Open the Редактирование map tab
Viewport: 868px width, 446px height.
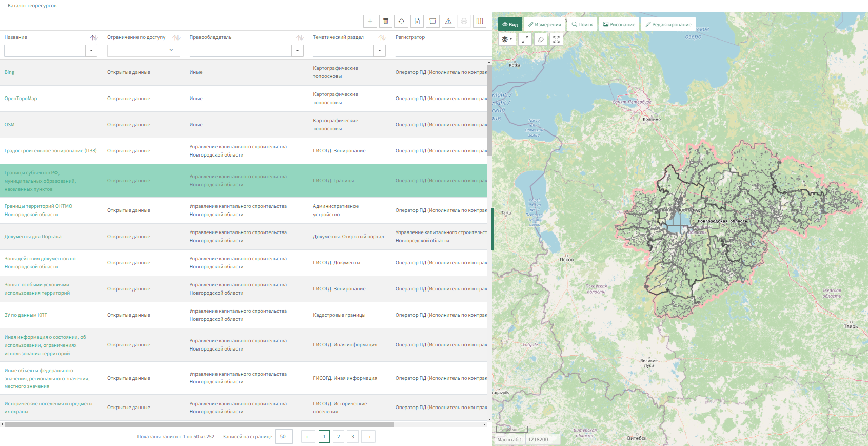coord(668,24)
